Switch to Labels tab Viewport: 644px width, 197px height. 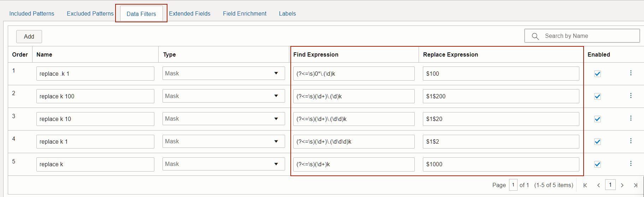pos(287,13)
